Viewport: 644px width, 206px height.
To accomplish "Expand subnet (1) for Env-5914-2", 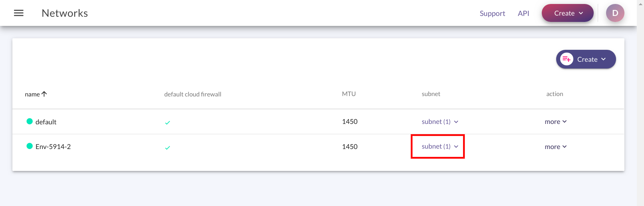I will coord(440,146).
